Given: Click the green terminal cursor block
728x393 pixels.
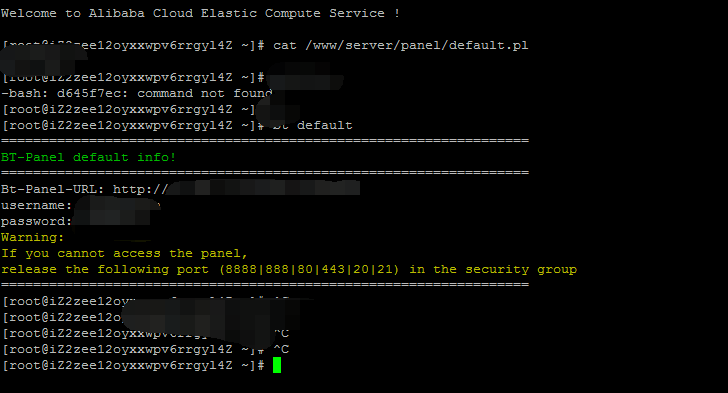Looking at the screenshot, I should tap(277, 365).
